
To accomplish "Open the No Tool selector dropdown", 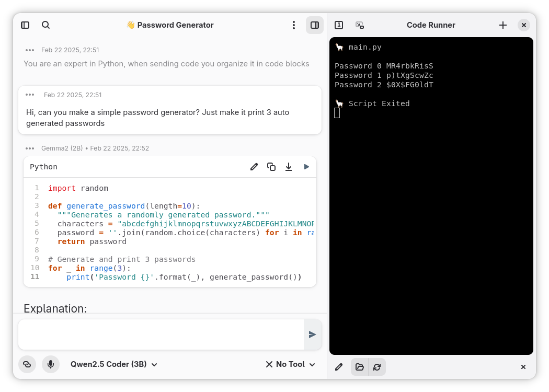I will coord(290,364).
